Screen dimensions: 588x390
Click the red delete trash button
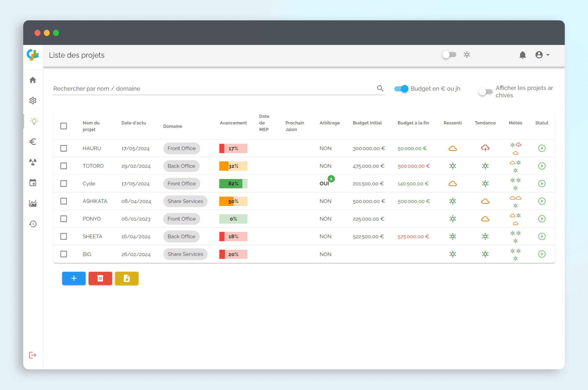click(100, 278)
